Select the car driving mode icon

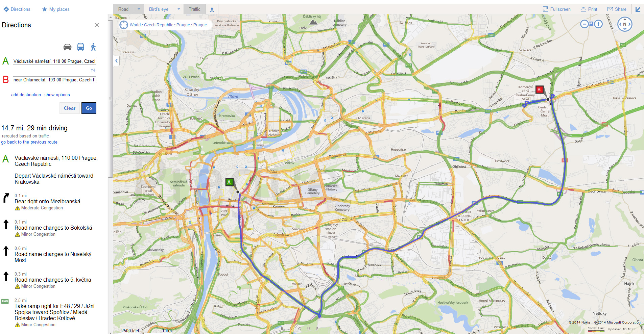click(68, 47)
